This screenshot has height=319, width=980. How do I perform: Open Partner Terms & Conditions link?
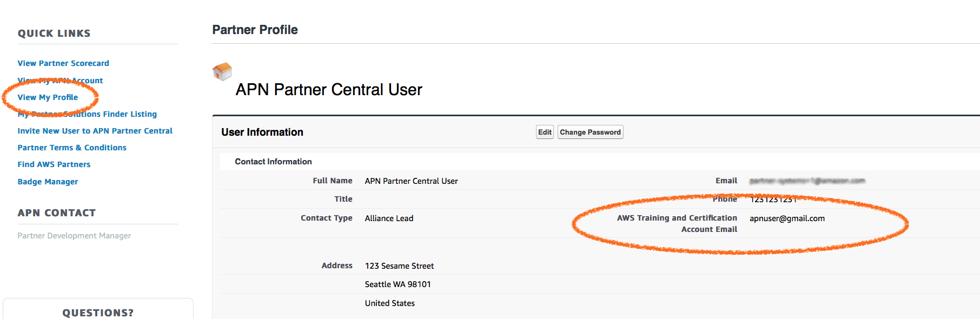point(72,148)
